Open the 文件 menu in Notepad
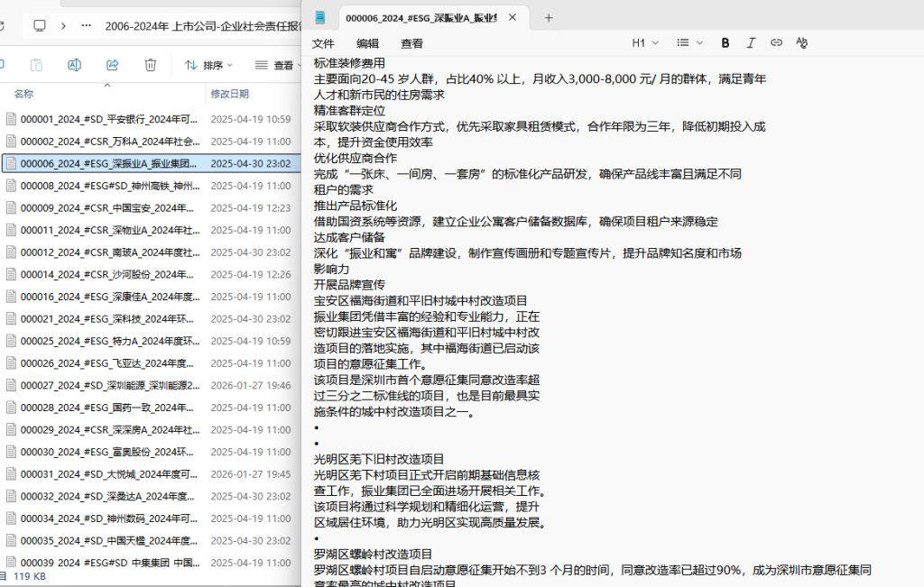Viewport: 924px width, 587px height. click(x=323, y=43)
